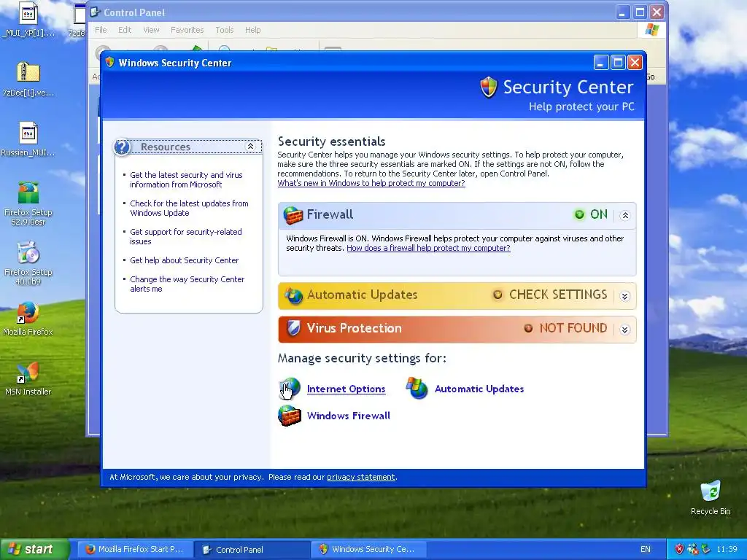Select the Firefox Setup 52.9.0esr desktop icon
The width and height of the screenshot is (747, 560).
pos(28,203)
